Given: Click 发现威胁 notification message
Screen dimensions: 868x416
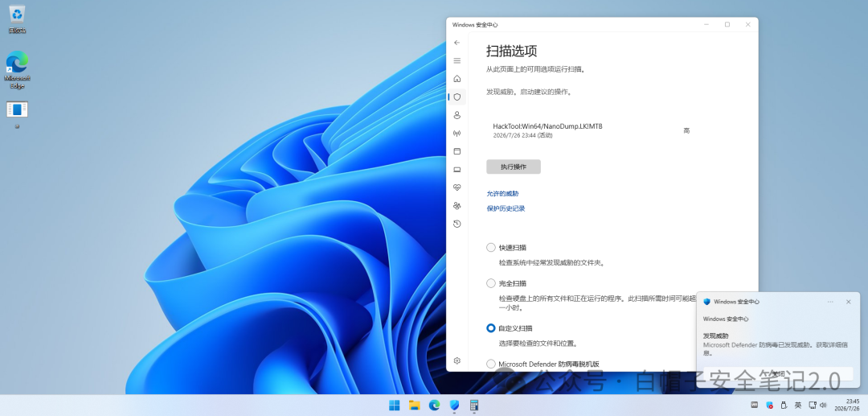Looking at the screenshot, I should point(775,344).
